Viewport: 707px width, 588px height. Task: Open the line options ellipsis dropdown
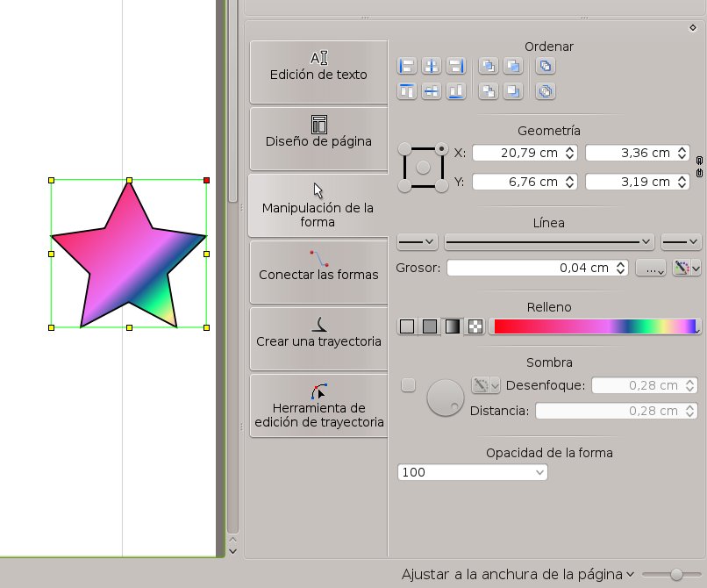pyautogui.click(x=651, y=268)
